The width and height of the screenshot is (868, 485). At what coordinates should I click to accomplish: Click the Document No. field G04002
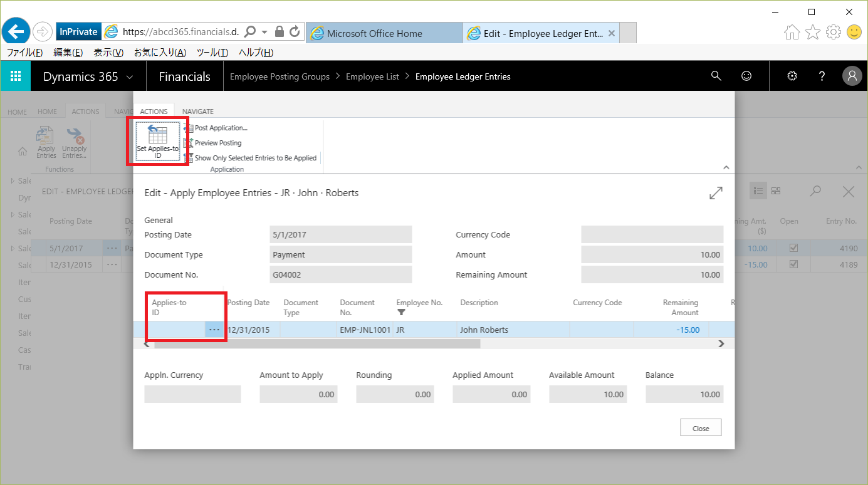(x=341, y=275)
